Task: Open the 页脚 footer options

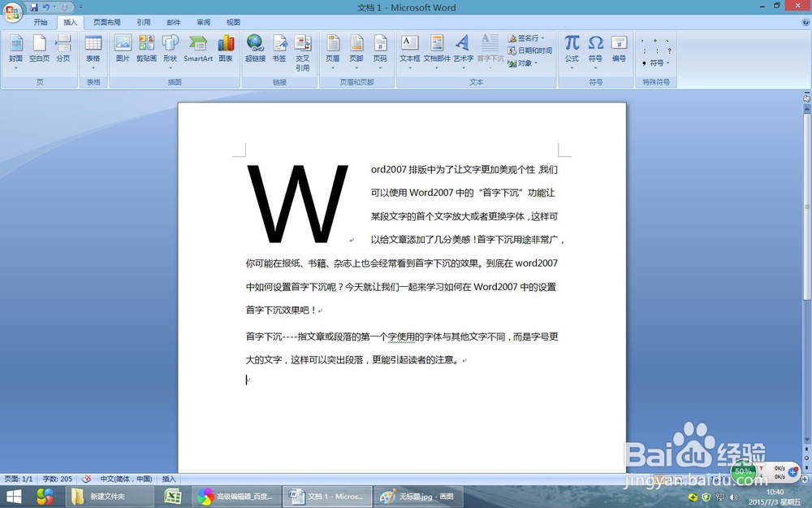Action: coord(356,52)
